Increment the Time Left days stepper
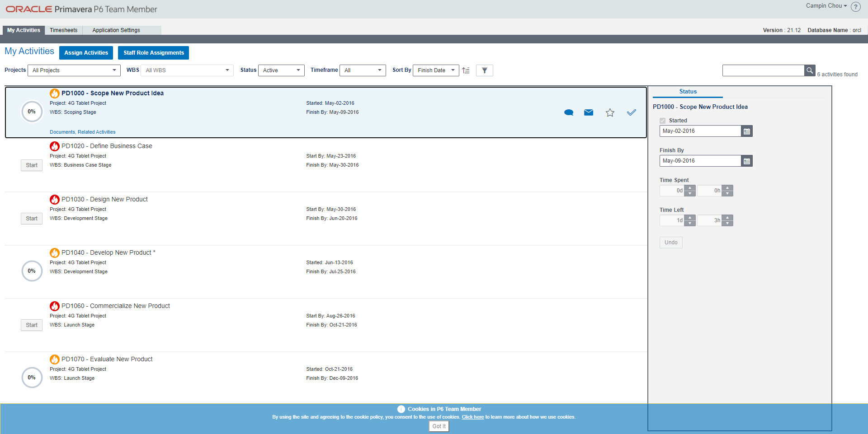Screen dimensions: 868x434 (x=690, y=218)
